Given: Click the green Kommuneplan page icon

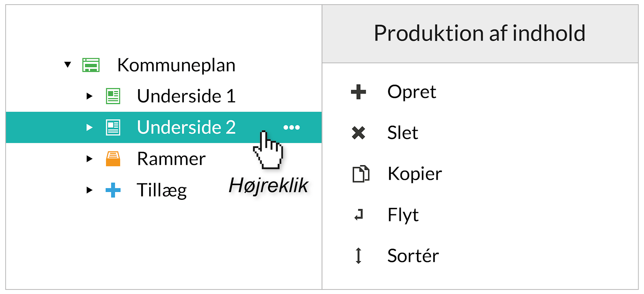Looking at the screenshot, I should coord(91,65).
